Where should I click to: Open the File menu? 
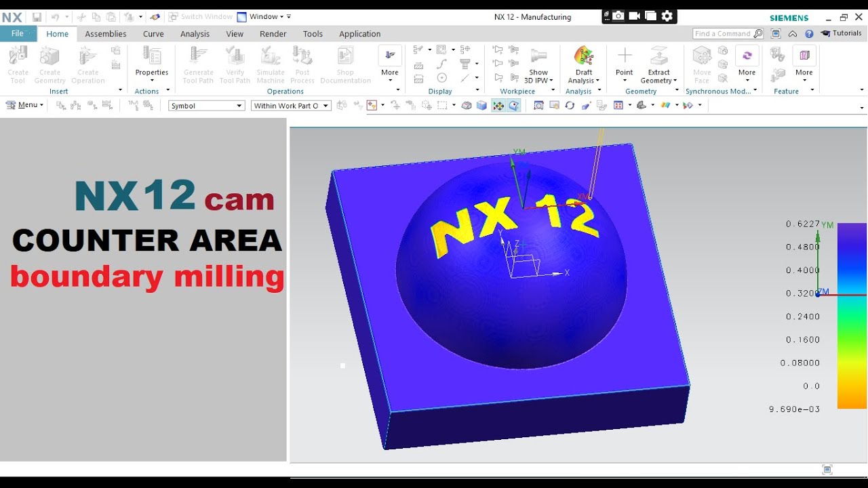(x=18, y=34)
